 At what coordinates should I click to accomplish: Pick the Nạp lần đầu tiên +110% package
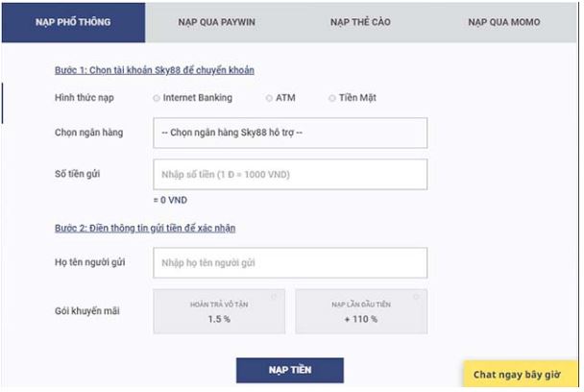pyautogui.click(x=360, y=310)
